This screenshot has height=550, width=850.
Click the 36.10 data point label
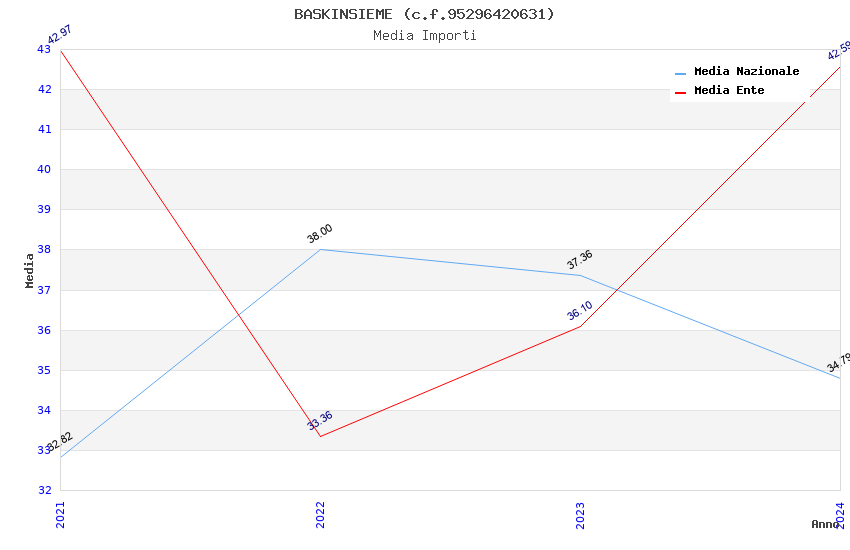point(580,311)
